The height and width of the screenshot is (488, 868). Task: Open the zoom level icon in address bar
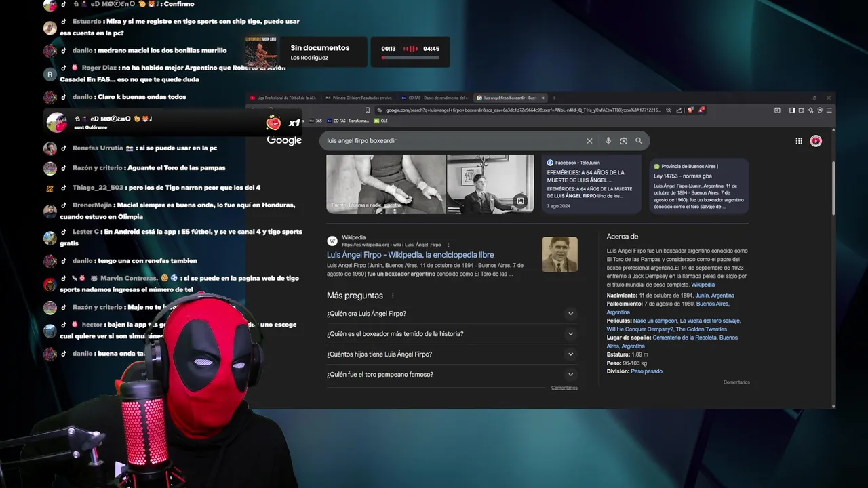(x=669, y=110)
